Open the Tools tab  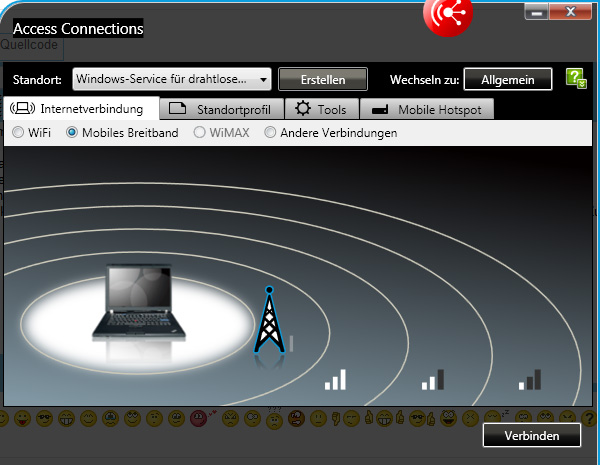321,109
